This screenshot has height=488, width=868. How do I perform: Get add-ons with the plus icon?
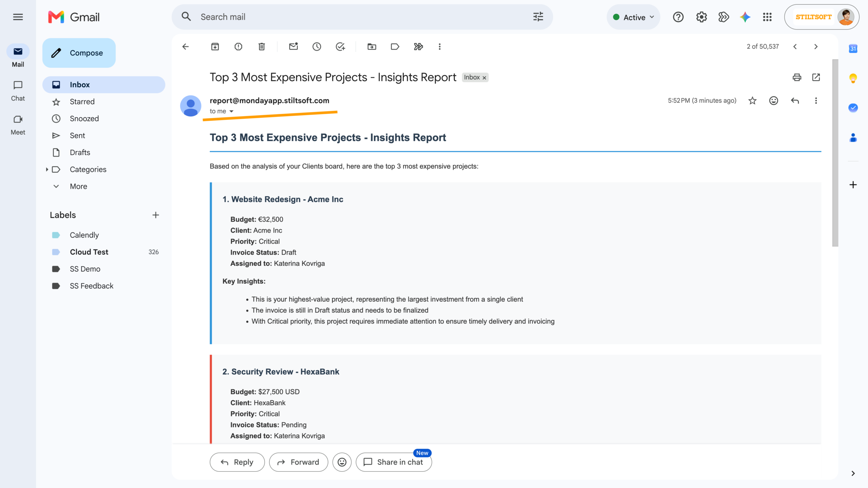853,185
